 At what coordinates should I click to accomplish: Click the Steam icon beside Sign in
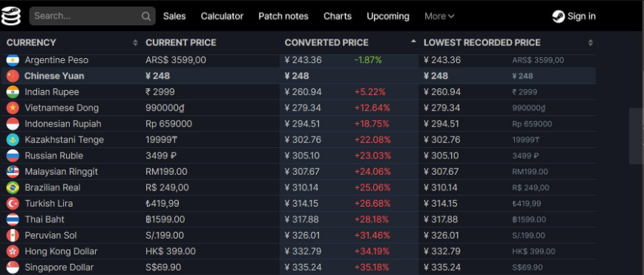pyautogui.click(x=558, y=16)
